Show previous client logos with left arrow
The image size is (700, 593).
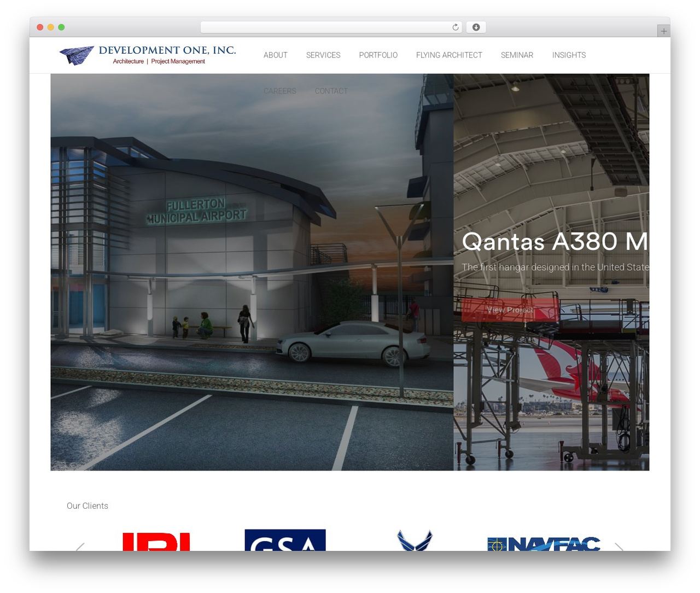click(x=80, y=546)
